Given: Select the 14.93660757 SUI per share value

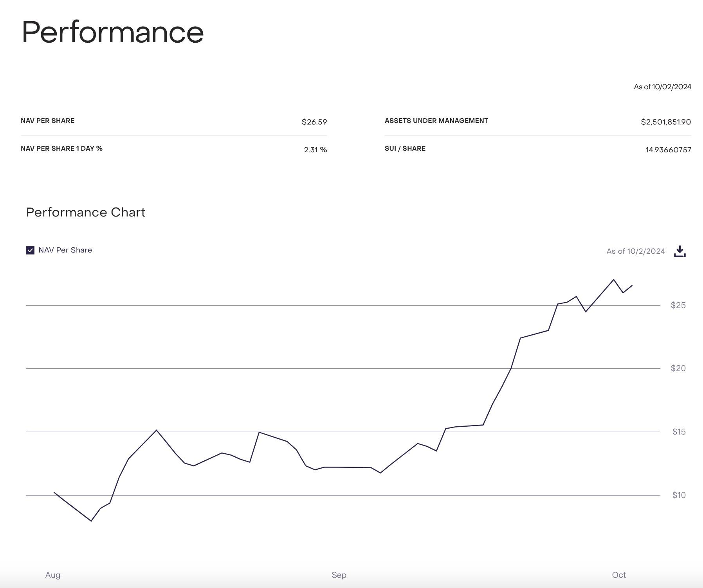Looking at the screenshot, I should 668,150.
